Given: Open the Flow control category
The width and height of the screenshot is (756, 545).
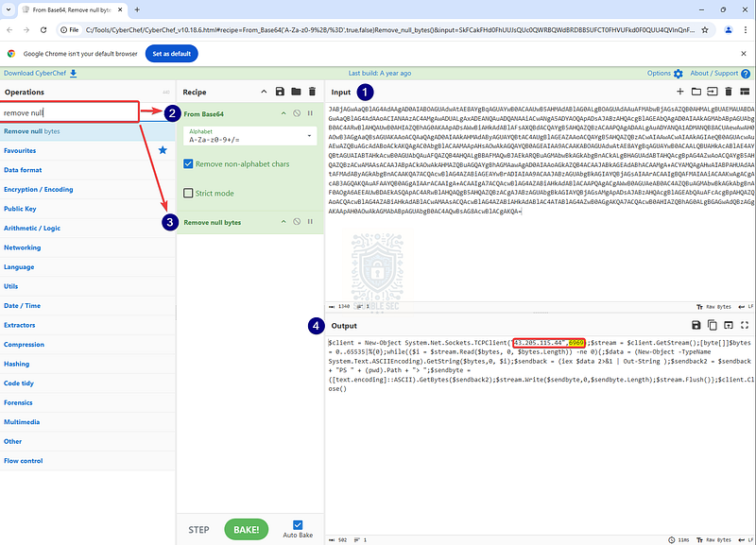Looking at the screenshot, I should 87,461.
